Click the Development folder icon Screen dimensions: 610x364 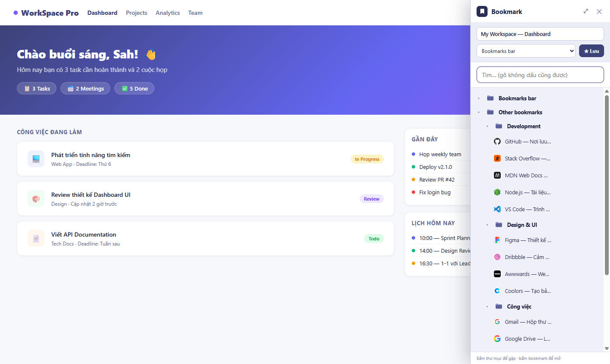coord(499,126)
